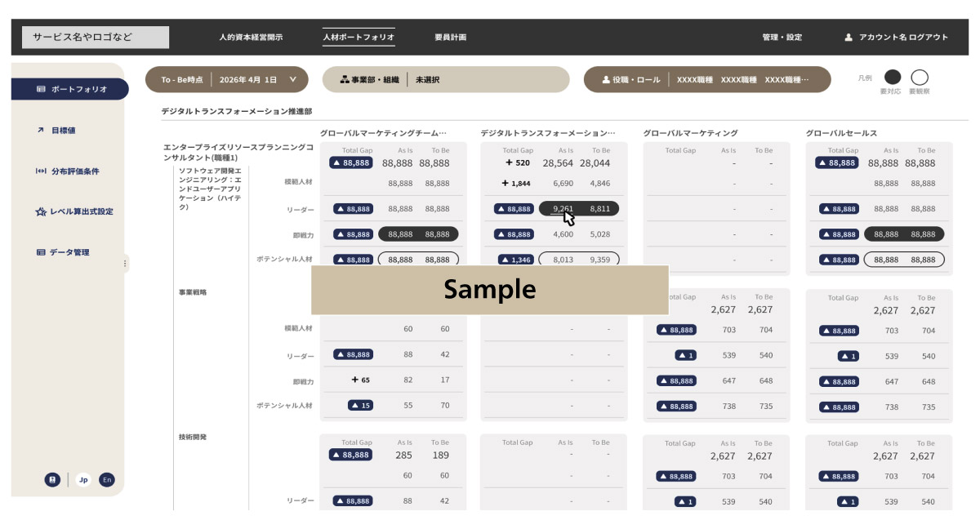Click the 事業部・組織 org chart icon
Image resolution: width=980 pixels, height=529 pixels.
tap(345, 80)
